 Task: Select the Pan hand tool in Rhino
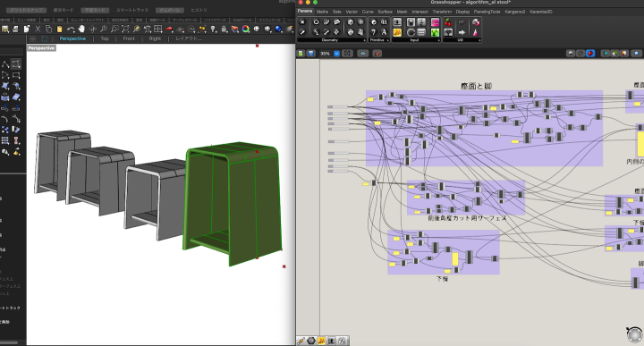(81, 29)
